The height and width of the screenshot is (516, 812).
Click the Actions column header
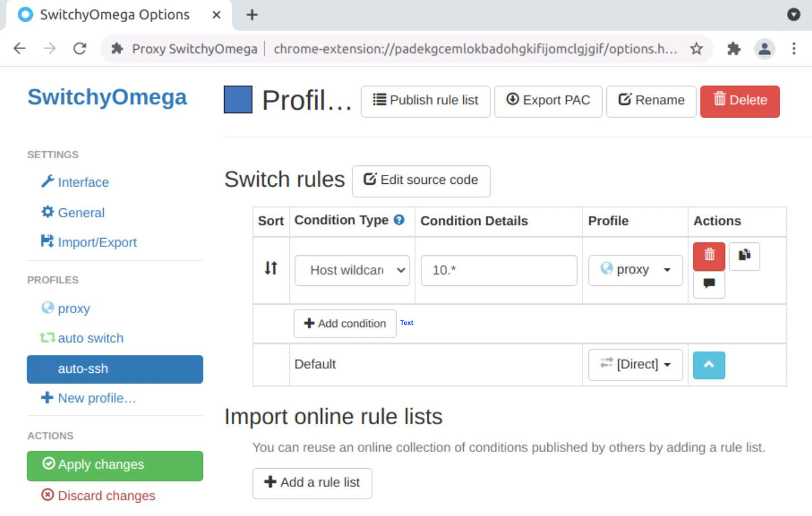click(717, 221)
